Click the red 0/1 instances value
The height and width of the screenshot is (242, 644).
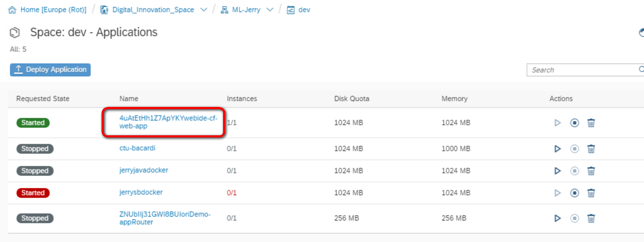(x=232, y=193)
